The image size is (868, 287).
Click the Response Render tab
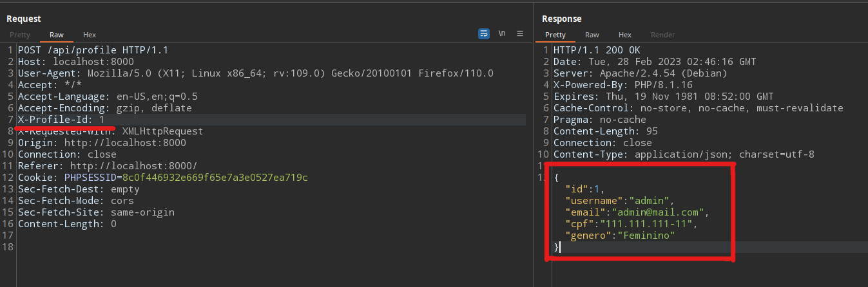[662, 35]
